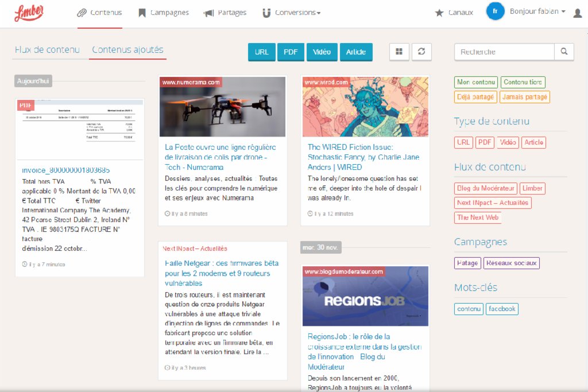The height and width of the screenshot is (392, 588).
Task: Add an Article content
Action: pyautogui.click(x=356, y=52)
